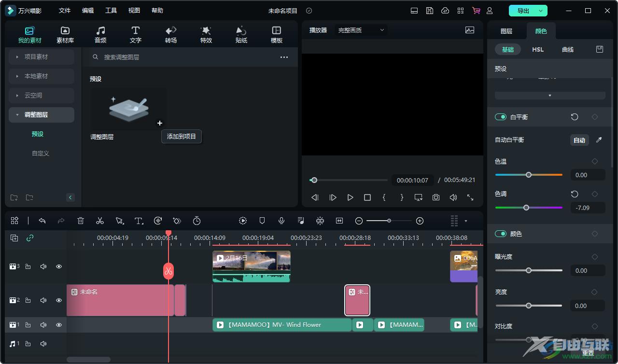Start voiceover with microphone icon
The image size is (618, 364).
tap(281, 221)
